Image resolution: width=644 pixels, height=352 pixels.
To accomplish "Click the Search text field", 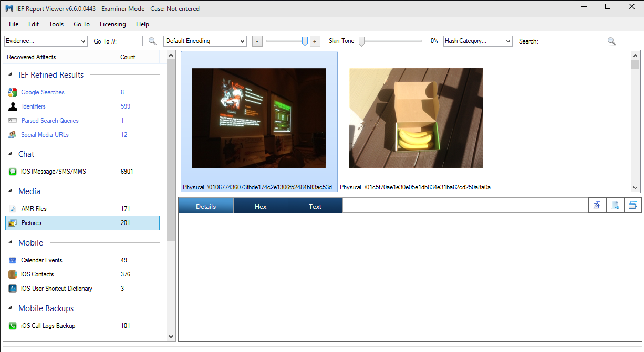I will point(574,41).
